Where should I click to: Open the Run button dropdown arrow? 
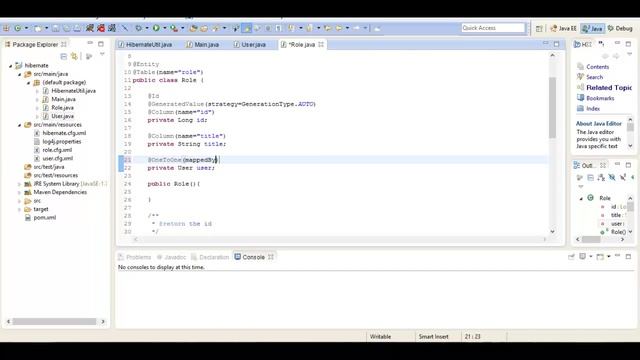pyautogui.click(x=164, y=28)
